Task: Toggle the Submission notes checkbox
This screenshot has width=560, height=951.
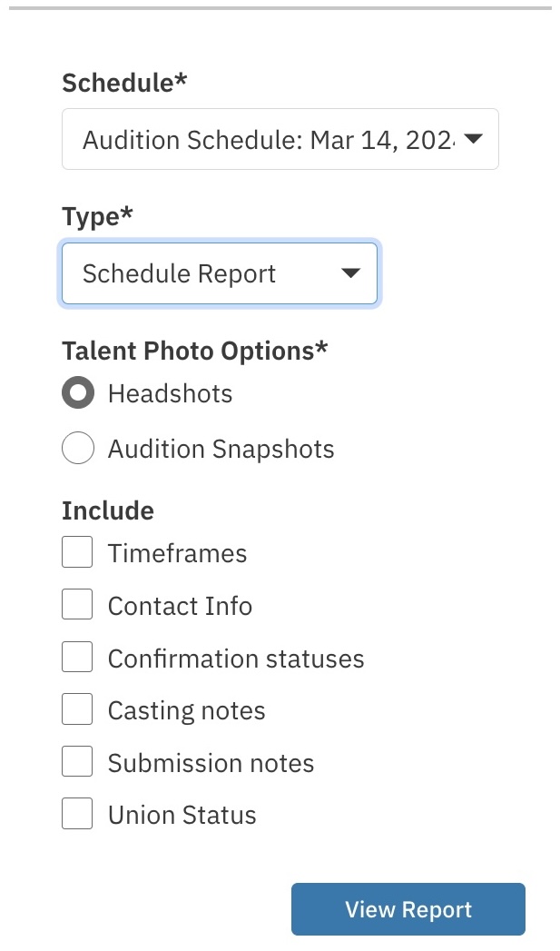Action: click(x=77, y=762)
